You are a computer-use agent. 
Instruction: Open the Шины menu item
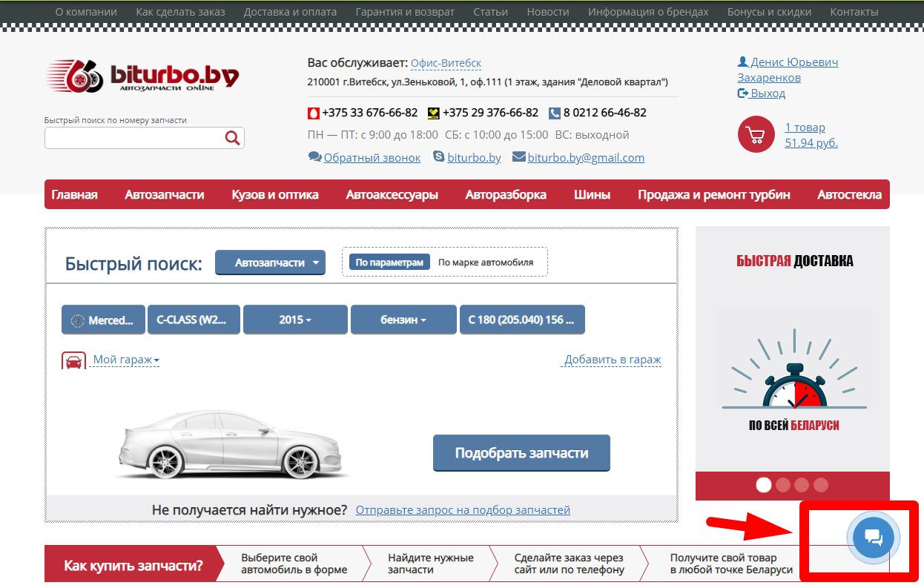pyautogui.click(x=593, y=195)
